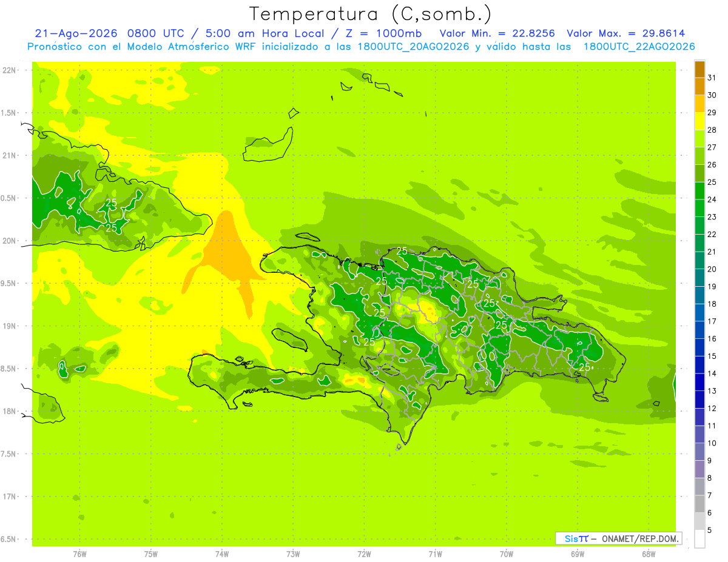Click the Temperatura (C,somb.) chart title

[370, 14]
